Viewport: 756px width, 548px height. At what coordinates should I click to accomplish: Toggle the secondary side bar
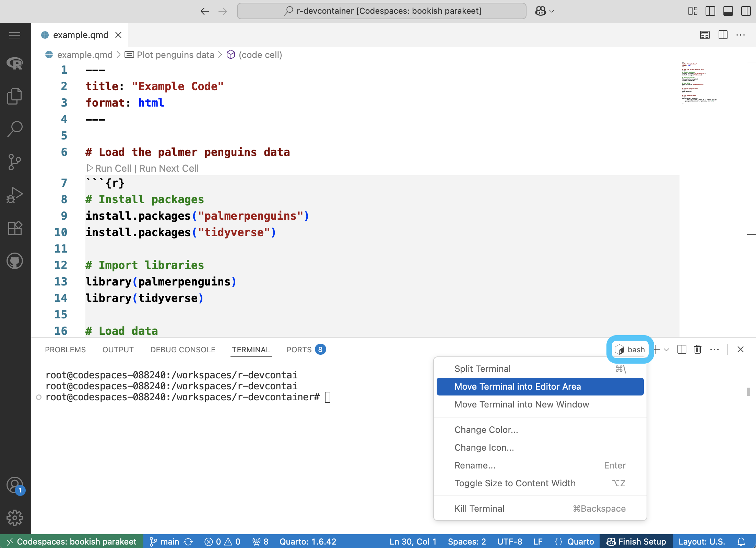click(746, 11)
